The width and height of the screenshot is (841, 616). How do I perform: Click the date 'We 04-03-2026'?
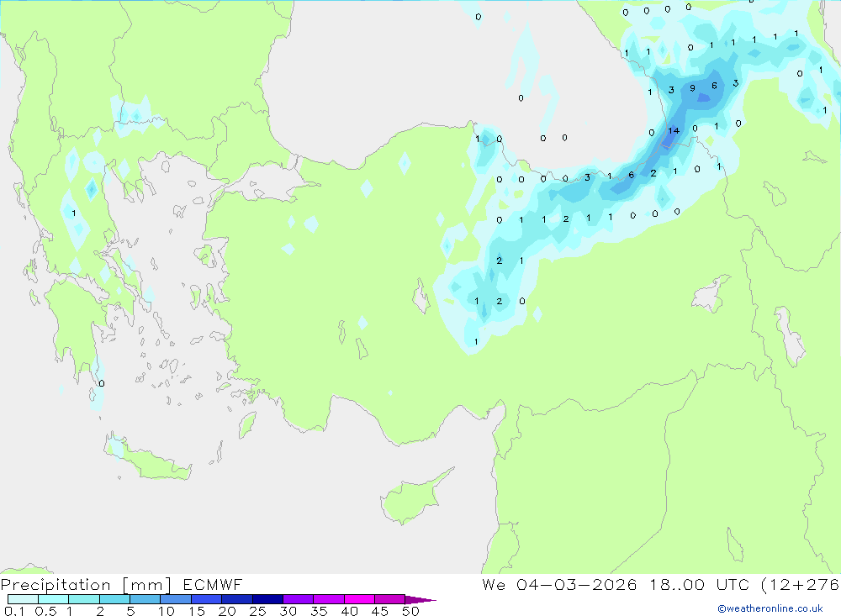[x=559, y=585]
